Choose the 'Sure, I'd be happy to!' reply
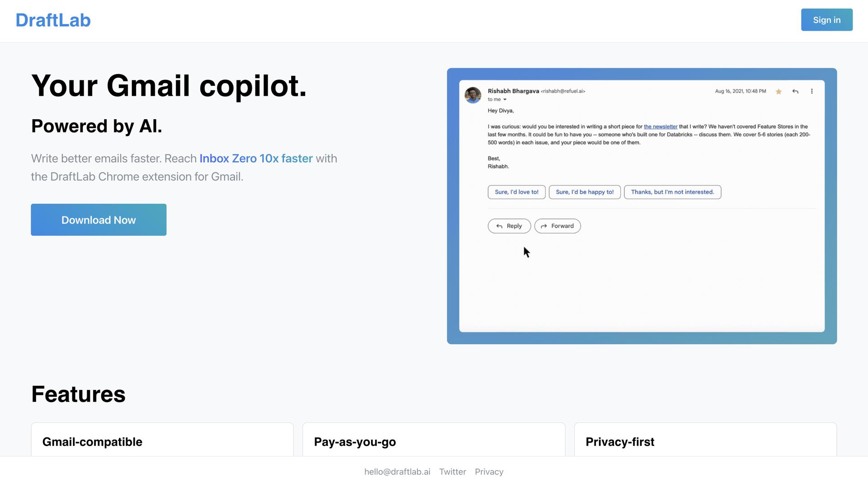Image resolution: width=868 pixels, height=488 pixels. click(585, 192)
